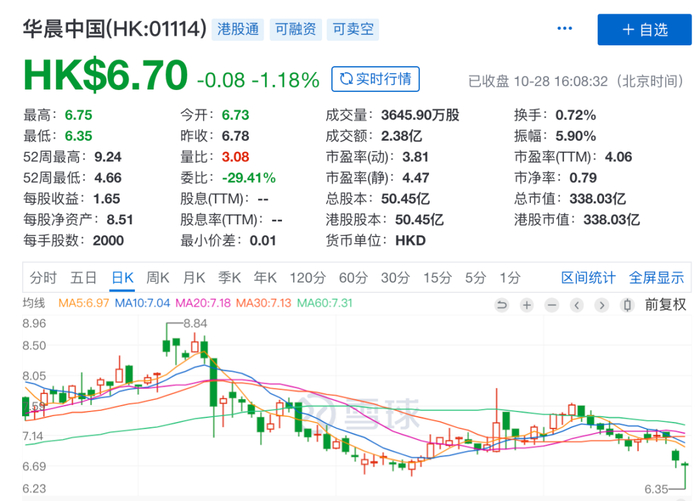Image resolution: width=700 pixels, height=501 pixels.
Task: Select the 月K chart tab
Action: [x=194, y=278]
